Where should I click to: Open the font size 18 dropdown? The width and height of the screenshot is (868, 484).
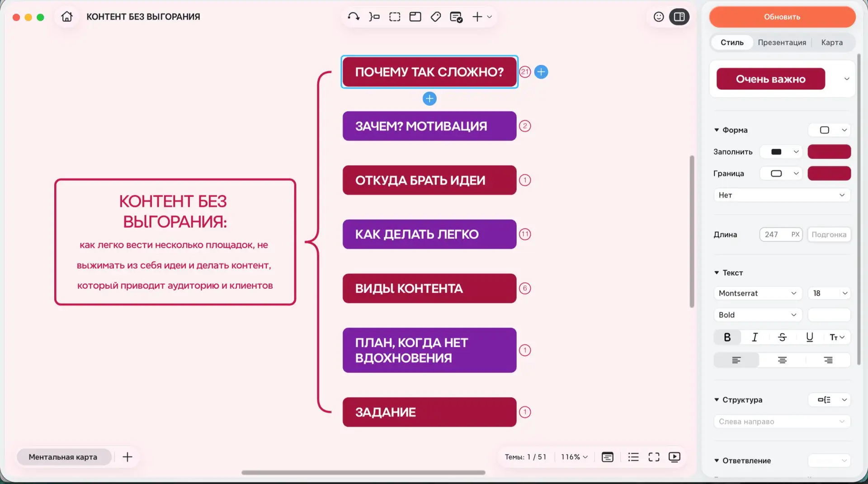click(829, 293)
